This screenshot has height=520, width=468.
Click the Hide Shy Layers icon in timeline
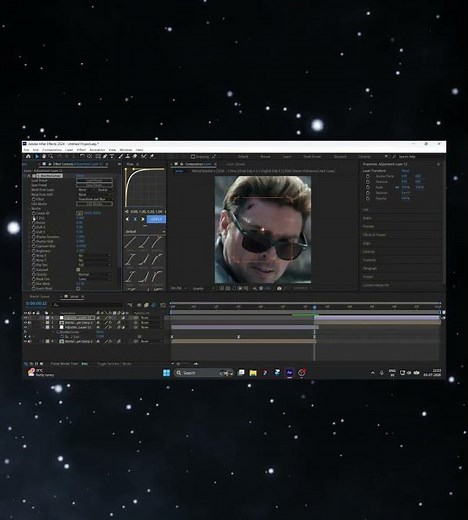pos(139,305)
